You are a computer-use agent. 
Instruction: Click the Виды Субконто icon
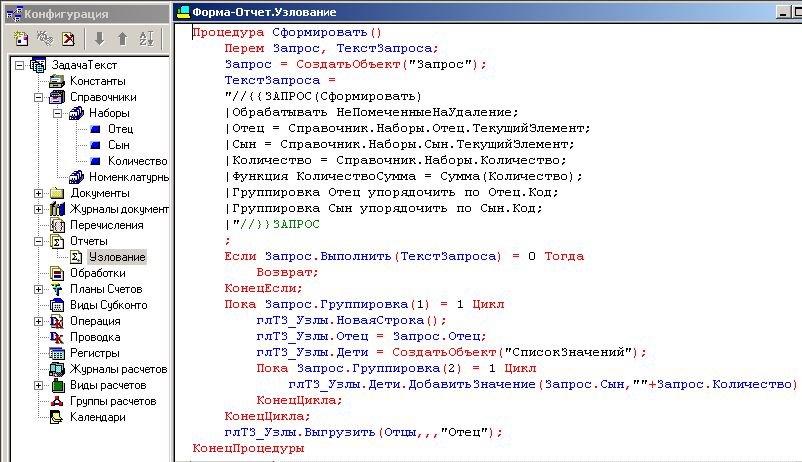coord(57,305)
